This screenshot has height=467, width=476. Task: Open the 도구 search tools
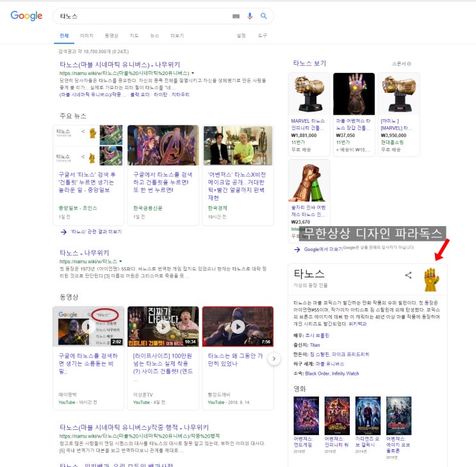coord(262,35)
